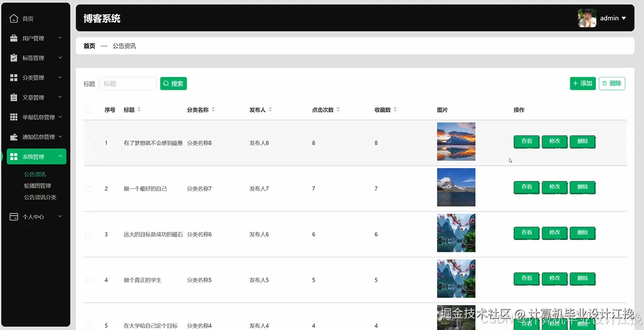Open the row 2 snowy mountain thumbnail
Image resolution: width=644 pixels, height=330 pixels.
(x=456, y=187)
